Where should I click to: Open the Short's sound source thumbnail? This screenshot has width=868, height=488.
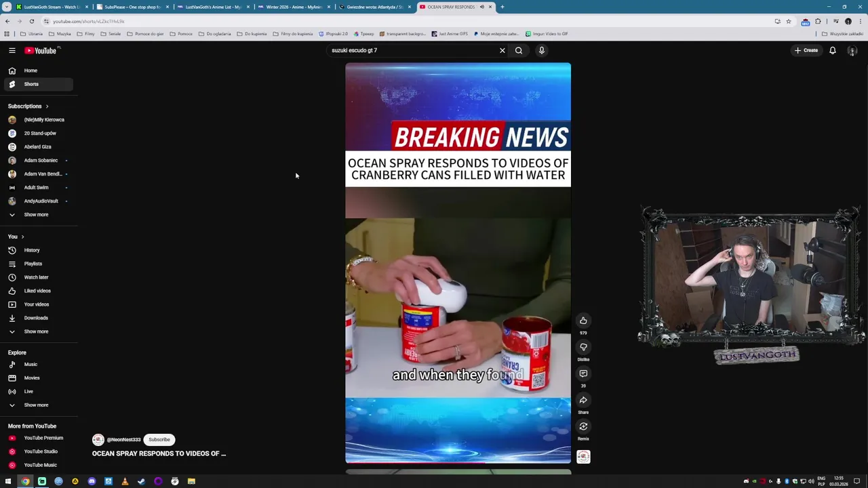click(x=583, y=457)
